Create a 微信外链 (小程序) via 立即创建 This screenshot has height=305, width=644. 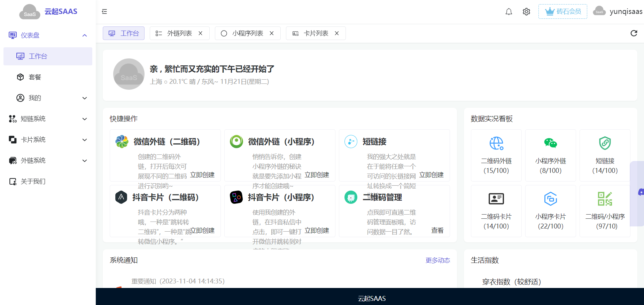[x=317, y=175]
